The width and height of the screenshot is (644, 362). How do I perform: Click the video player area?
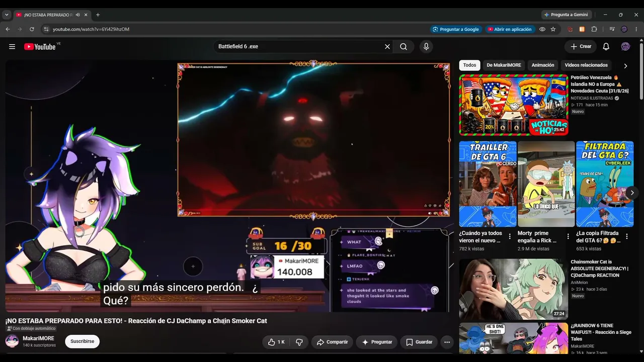pos(229,186)
